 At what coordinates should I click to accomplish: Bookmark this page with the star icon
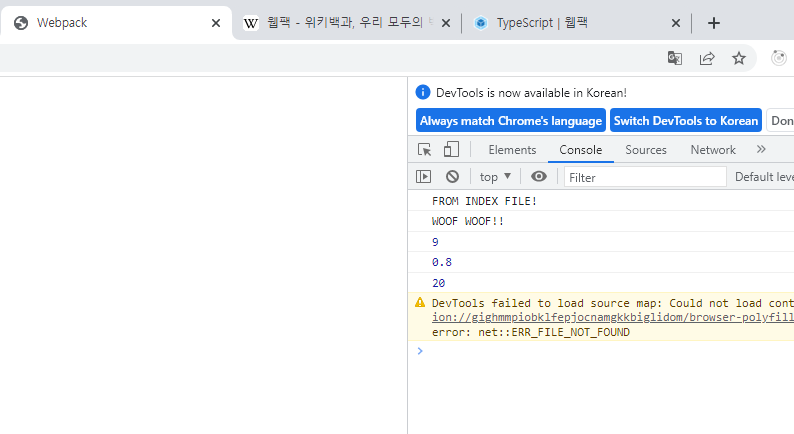(739, 58)
